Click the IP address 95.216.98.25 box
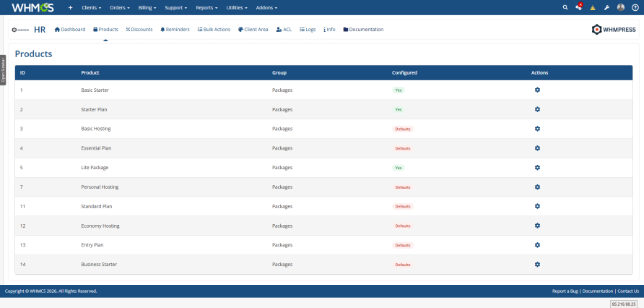 624,304
